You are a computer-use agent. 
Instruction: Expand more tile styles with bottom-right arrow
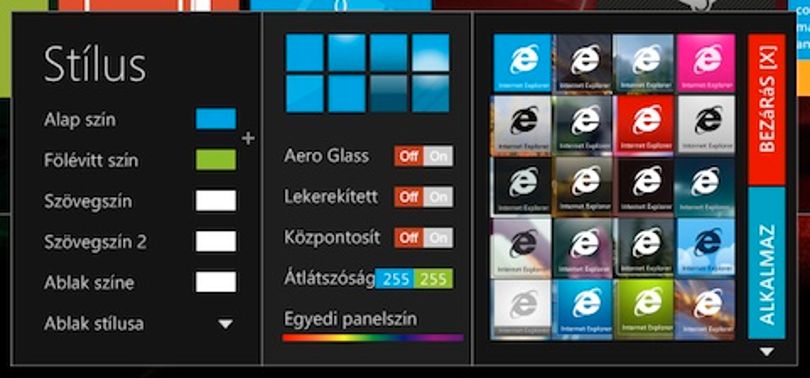coord(767,352)
